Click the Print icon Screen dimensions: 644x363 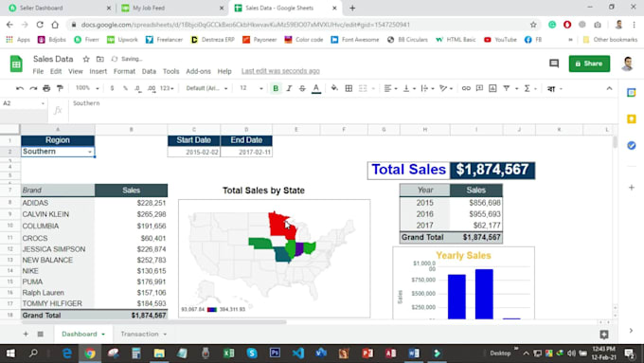pos(46,88)
